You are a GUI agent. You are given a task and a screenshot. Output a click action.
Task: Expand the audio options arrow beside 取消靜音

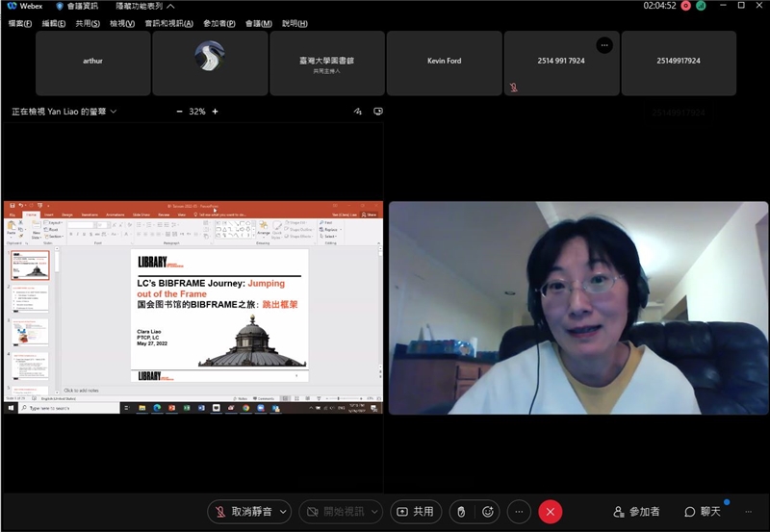point(283,512)
